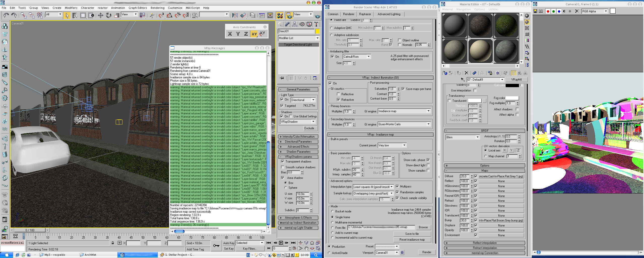
Task: Open the Layer Manager icon
Action: click(252, 15)
